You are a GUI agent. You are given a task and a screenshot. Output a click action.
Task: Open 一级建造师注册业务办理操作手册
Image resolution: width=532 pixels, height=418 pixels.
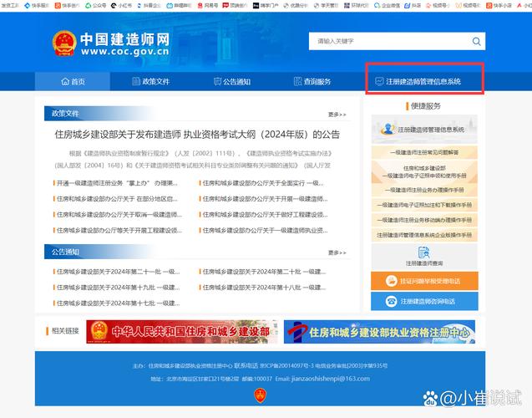424,190
